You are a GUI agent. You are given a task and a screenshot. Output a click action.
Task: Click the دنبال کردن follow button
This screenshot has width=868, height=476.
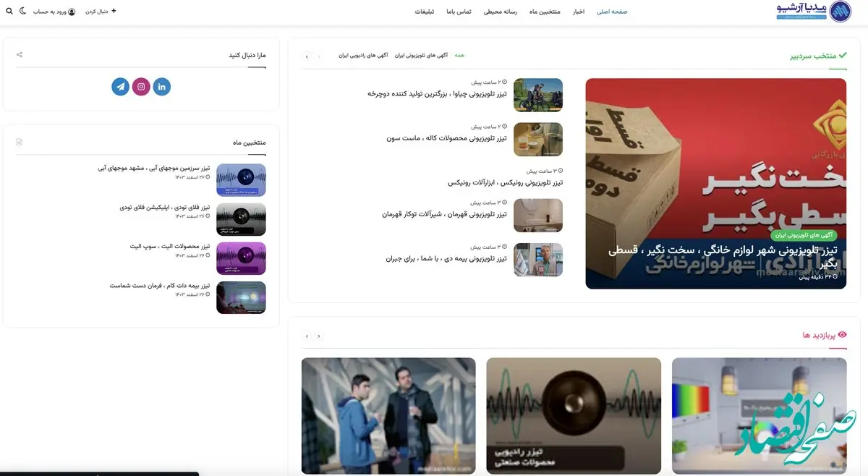click(100, 12)
